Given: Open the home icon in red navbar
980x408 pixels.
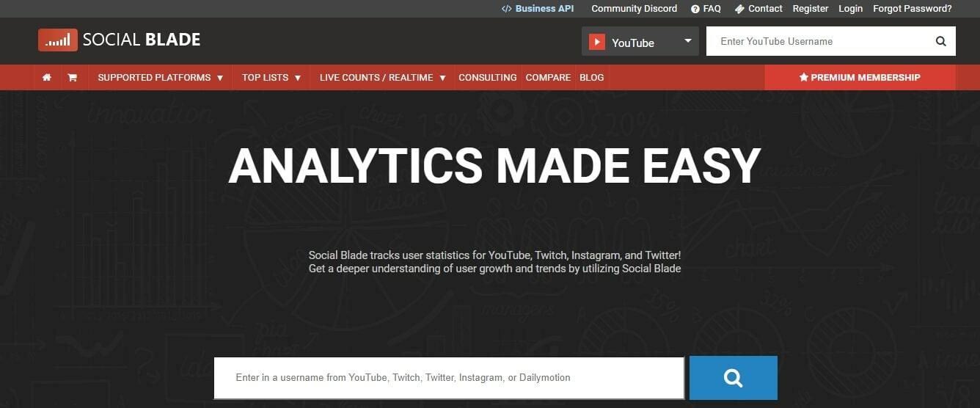Looking at the screenshot, I should (x=47, y=77).
